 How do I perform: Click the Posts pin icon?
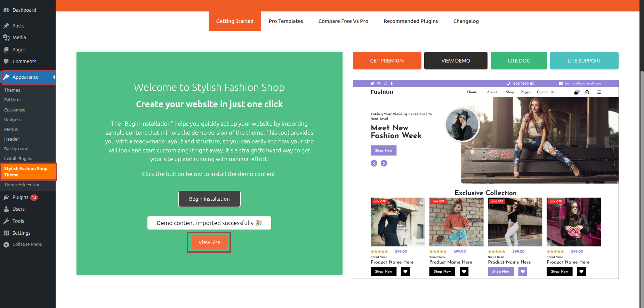(6, 26)
